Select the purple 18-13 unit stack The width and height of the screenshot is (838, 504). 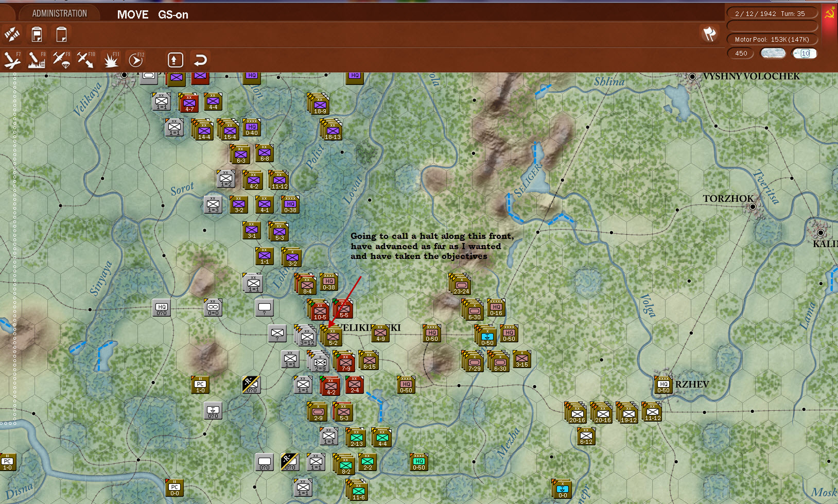coord(331,129)
